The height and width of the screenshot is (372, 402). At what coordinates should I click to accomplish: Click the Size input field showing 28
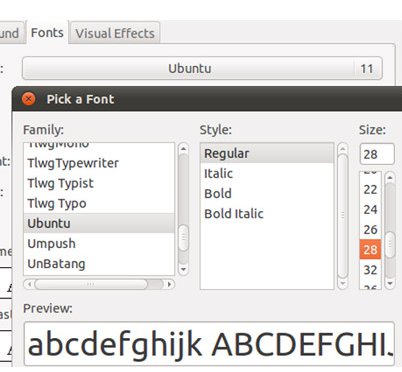pyautogui.click(x=377, y=154)
